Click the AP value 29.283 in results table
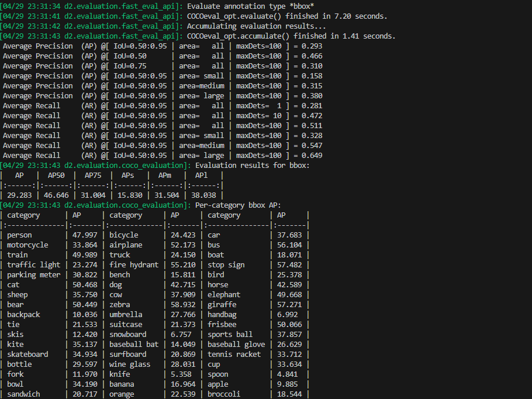This screenshot has height=399, width=532. (x=19, y=195)
